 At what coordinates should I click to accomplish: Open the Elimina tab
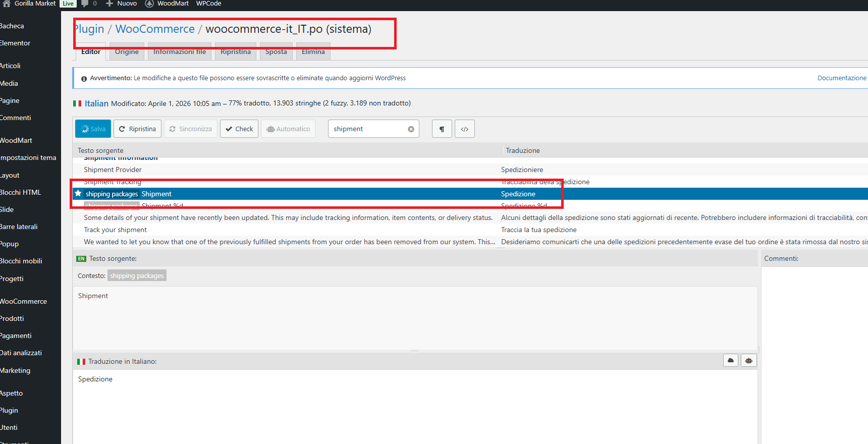[313, 52]
